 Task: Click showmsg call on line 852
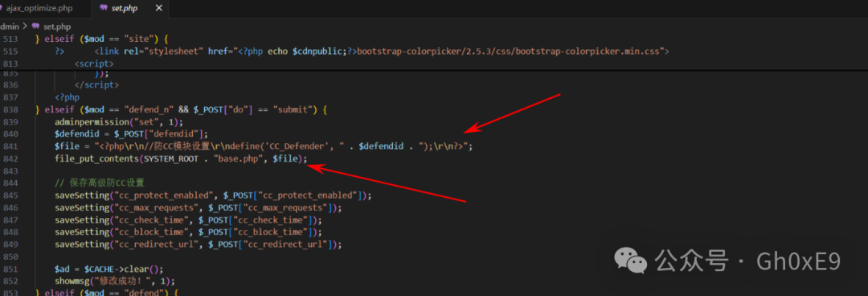[x=115, y=281]
